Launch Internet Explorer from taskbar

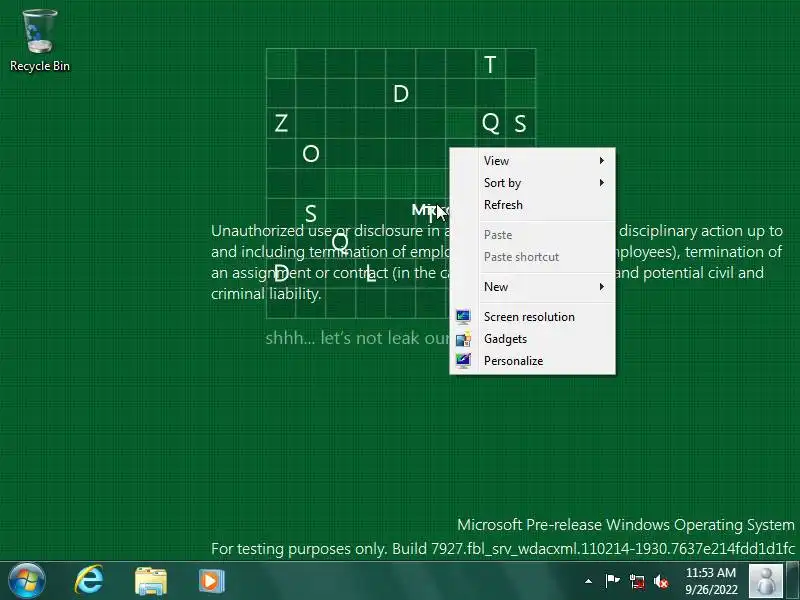(x=89, y=580)
